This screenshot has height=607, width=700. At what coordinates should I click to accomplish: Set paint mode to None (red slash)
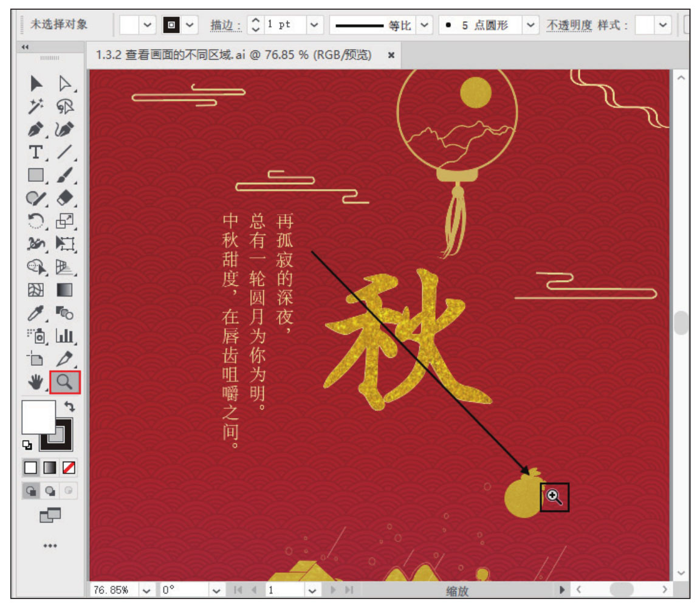click(x=69, y=467)
